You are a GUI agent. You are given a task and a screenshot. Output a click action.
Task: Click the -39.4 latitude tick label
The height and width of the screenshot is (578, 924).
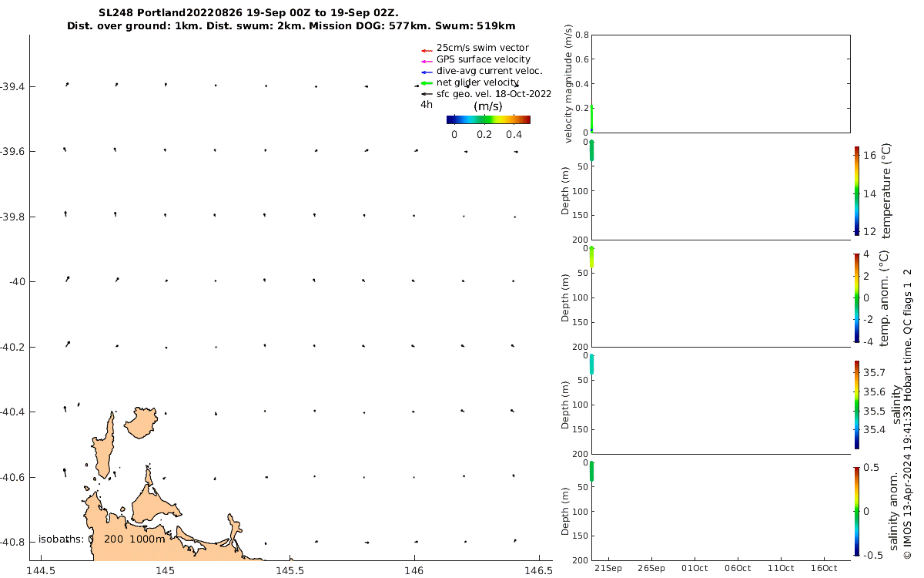[12, 86]
